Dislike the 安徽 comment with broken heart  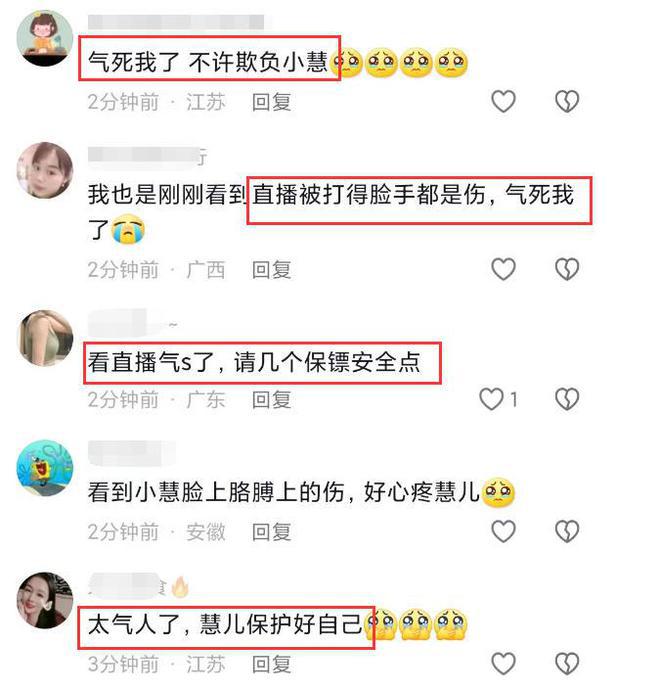[567, 531]
